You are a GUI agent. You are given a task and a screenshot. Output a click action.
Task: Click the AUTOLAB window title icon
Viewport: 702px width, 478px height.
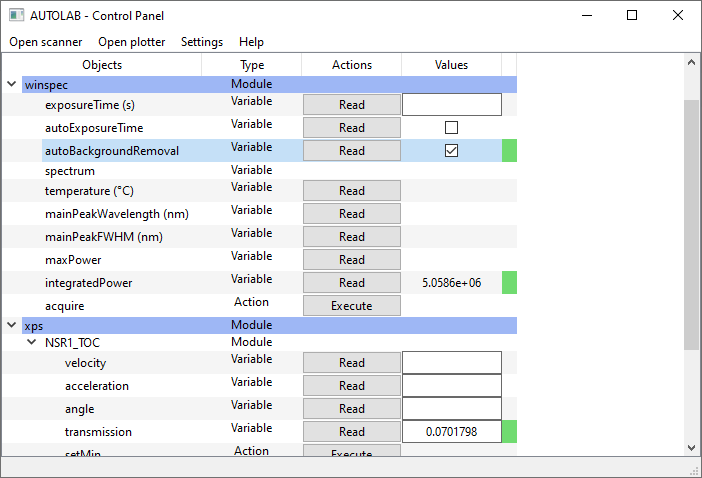click(17, 15)
